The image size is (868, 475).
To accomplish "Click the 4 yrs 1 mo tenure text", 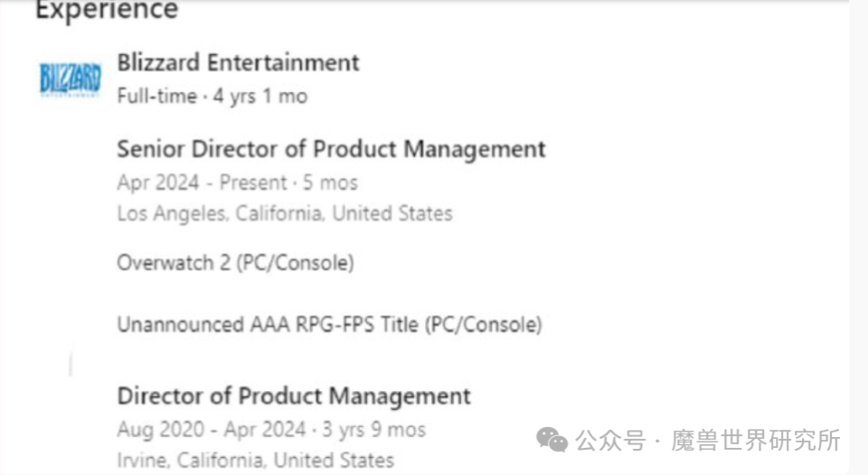I will pyautogui.click(x=259, y=96).
